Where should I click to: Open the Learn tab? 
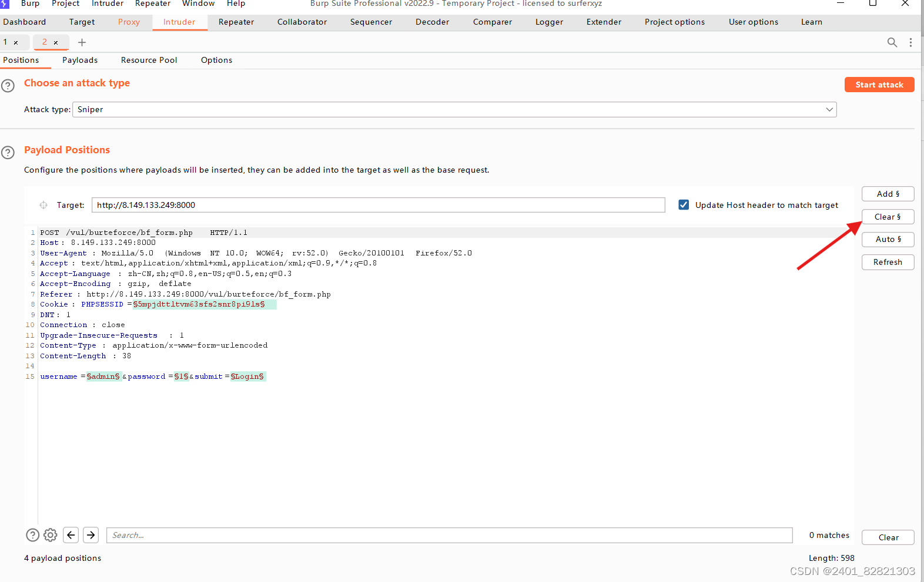coord(812,22)
